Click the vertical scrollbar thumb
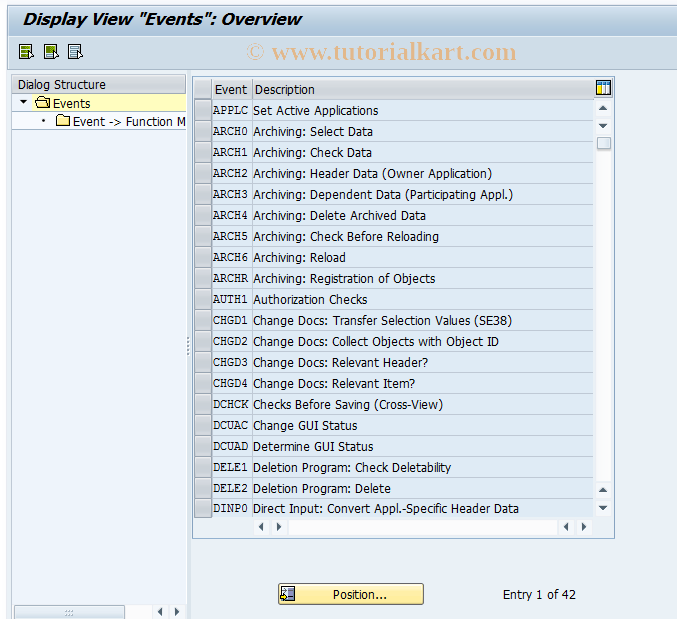 [x=604, y=143]
